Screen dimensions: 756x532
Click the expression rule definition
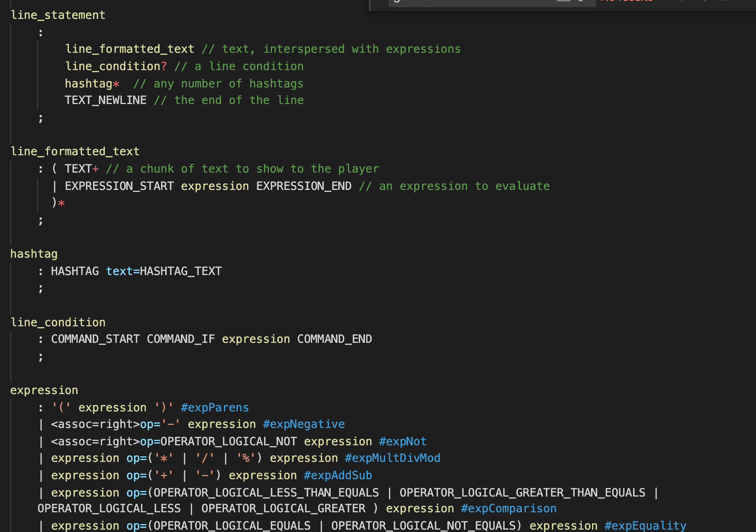click(x=44, y=390)
